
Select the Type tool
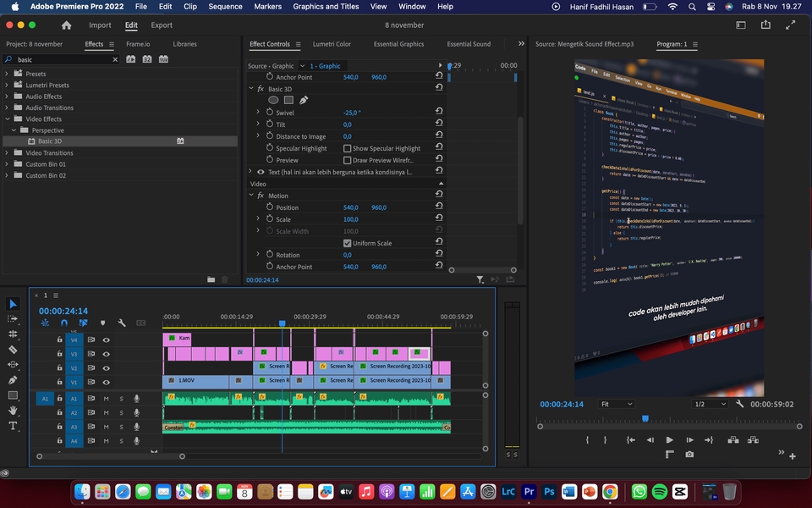coord(13,426)
